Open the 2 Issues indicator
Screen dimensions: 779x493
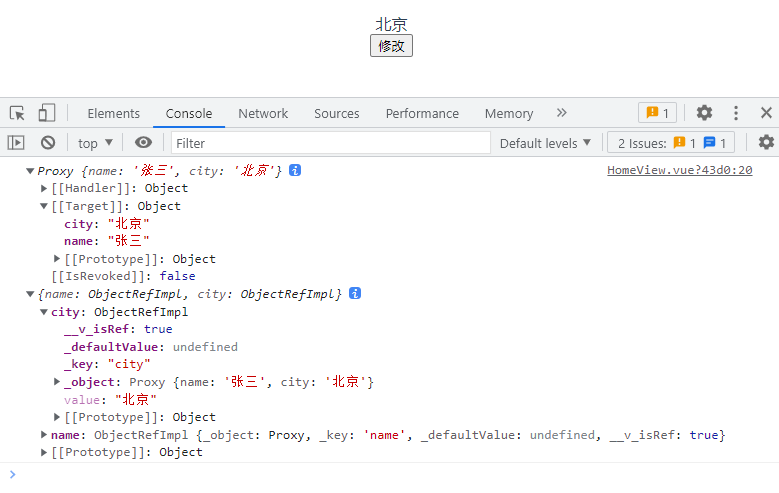tap(673, 143)
